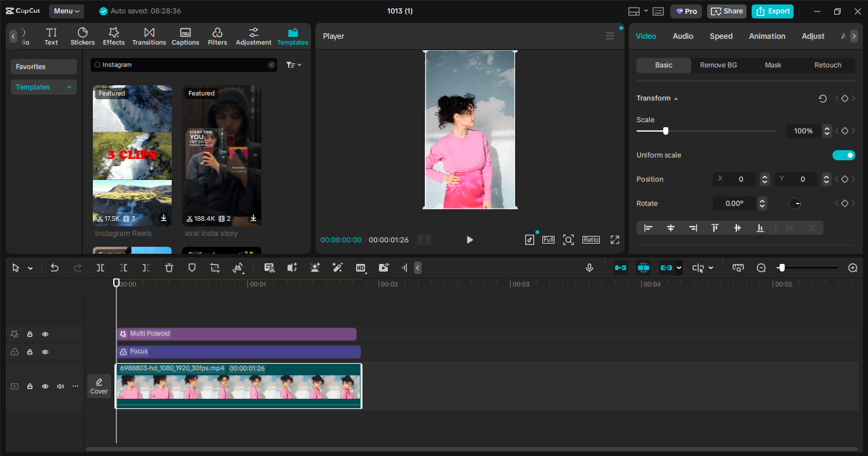Click the microphone record icon
868x456 pixels.
pyautogui.click(x=589, y=268)
